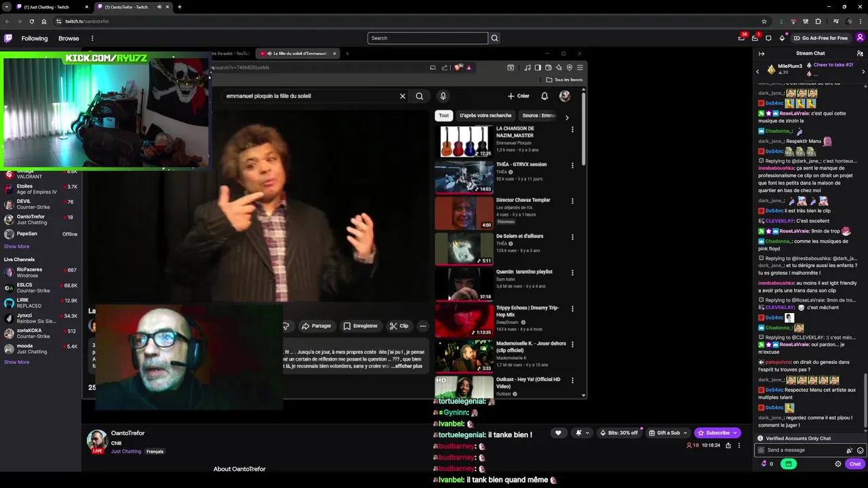This screenshot has width=868, height=488.
Task: Open chat settings gear
Action: pos(838,464)
